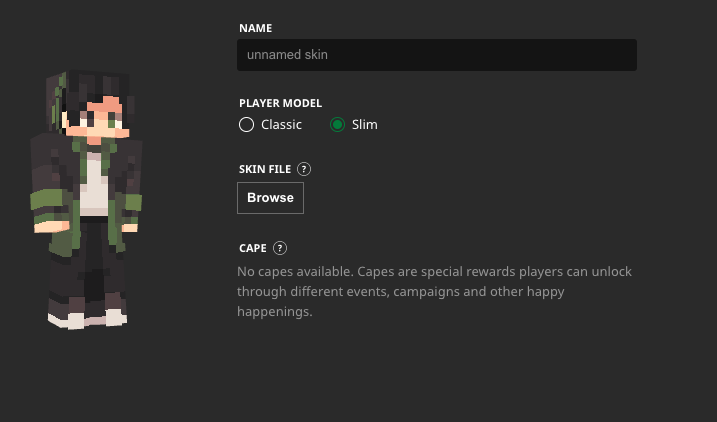Click the Classic option label text
Image resolution: width=717 pixels, height=422 pixels.
(281, 125)
